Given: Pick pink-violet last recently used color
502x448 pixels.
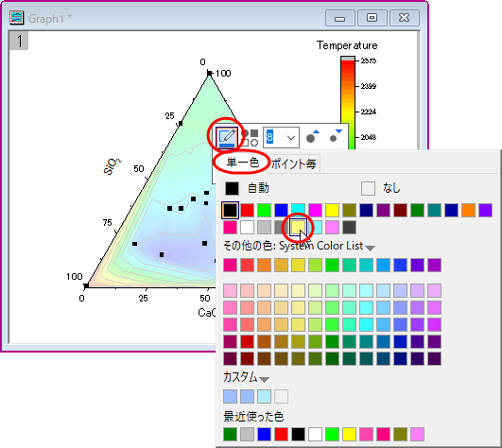Looking at the screenshot, I should (417, 434).
